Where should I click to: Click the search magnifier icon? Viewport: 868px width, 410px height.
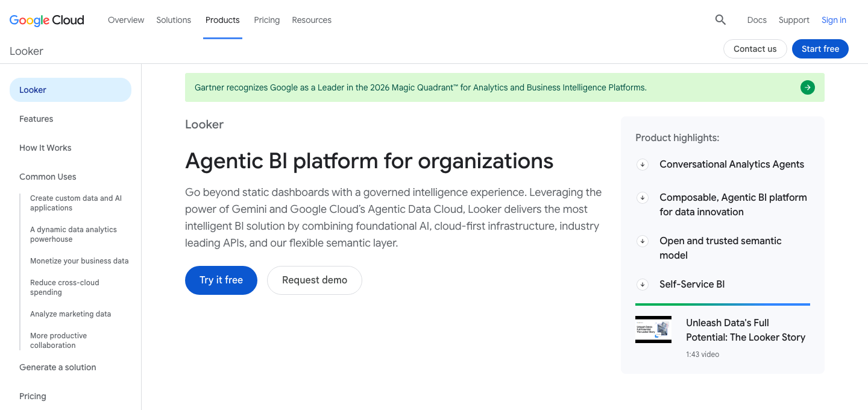(x=720, y=20)
